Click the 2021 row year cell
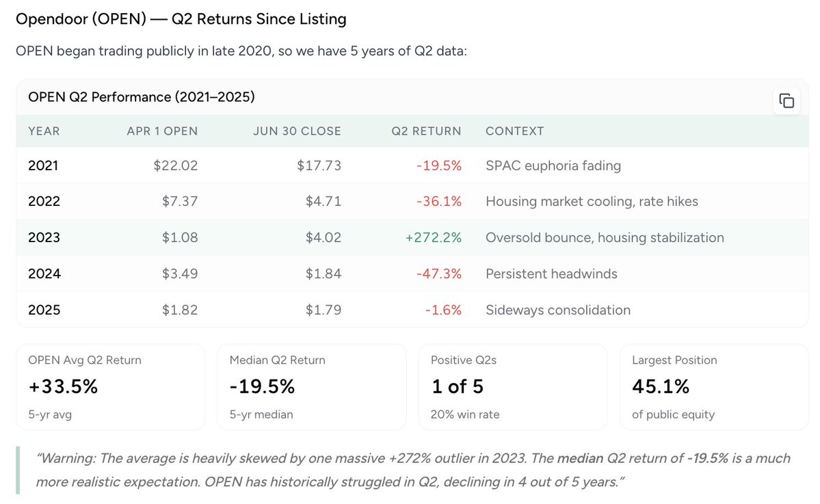 pyautogui.click(x=44, y=165)
